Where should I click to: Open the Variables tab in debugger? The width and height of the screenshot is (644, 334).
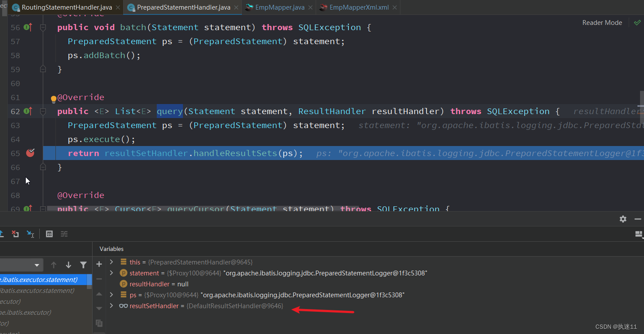point(111,249)
